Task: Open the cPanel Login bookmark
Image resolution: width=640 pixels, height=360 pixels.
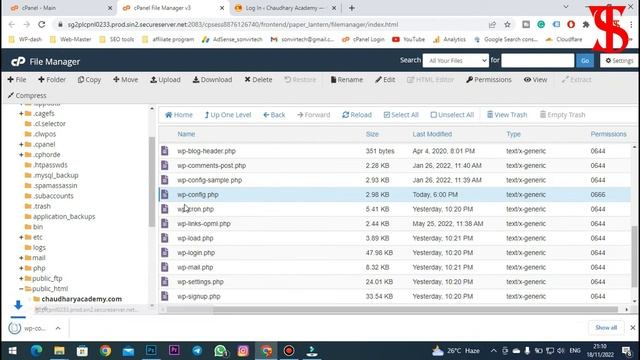Action: coord(363,40)
